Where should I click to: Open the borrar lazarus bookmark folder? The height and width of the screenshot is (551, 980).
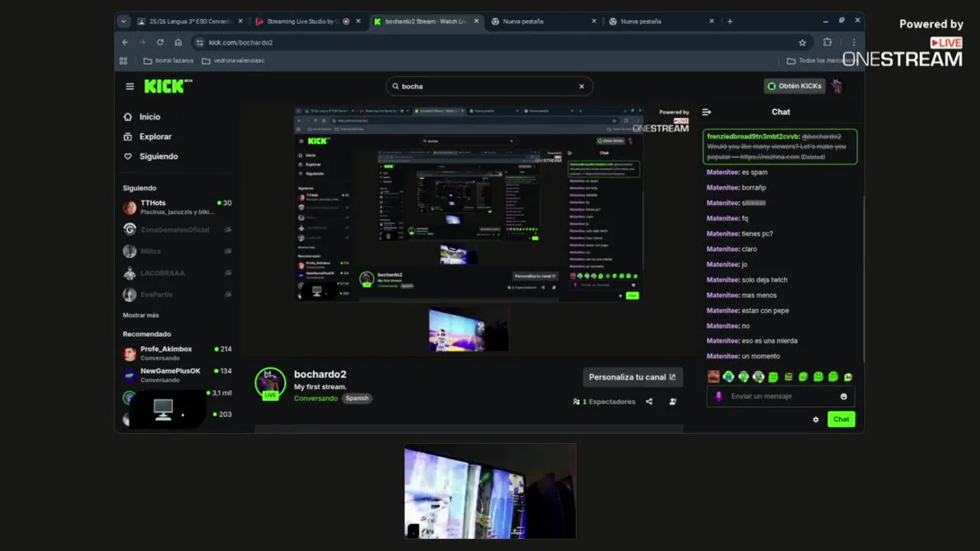[168, 60]
